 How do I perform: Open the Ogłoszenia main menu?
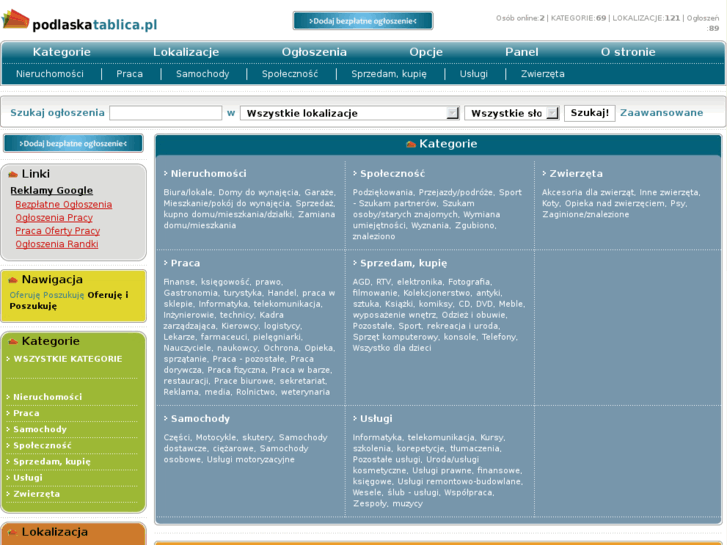(x=314, y=52)
